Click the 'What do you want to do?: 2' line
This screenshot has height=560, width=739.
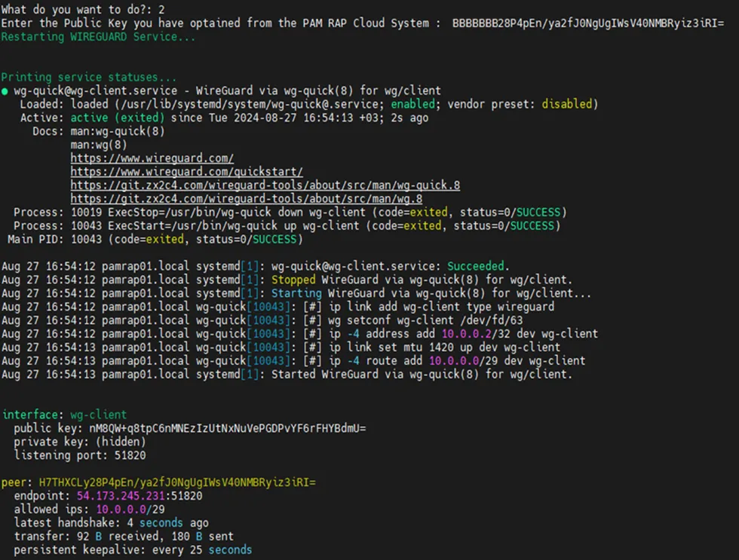click(83, 9)
